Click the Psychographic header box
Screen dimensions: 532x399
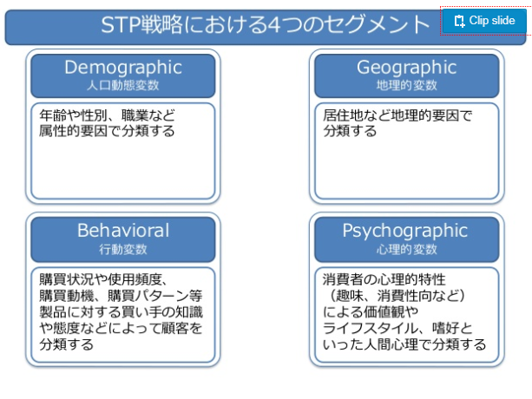(x=406, y=239)
